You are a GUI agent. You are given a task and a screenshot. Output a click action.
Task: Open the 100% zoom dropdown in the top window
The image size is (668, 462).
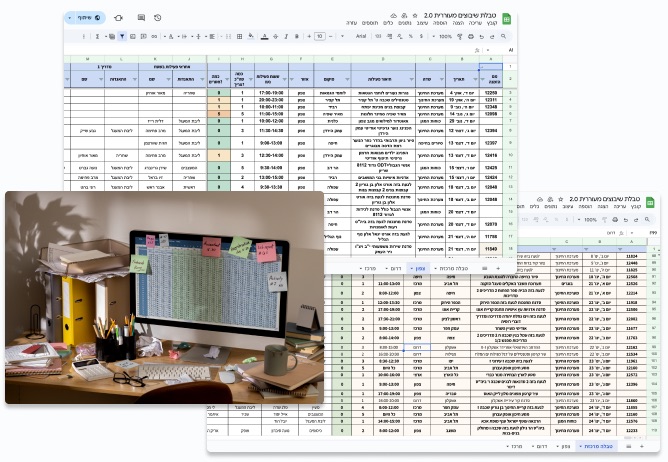442,37
